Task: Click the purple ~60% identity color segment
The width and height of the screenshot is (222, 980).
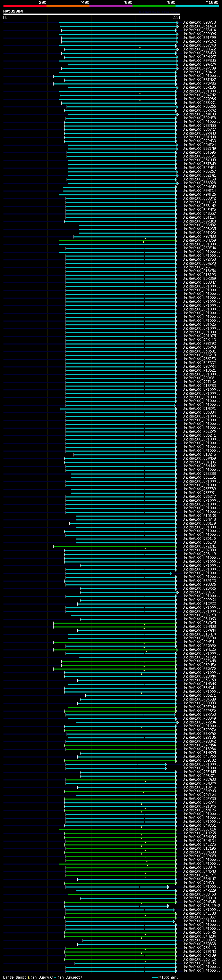Action: 111,6
